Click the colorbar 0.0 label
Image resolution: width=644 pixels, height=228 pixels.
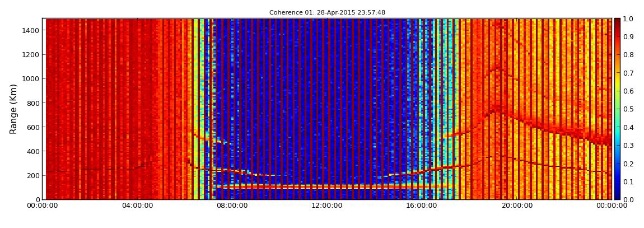pos(628,199)
